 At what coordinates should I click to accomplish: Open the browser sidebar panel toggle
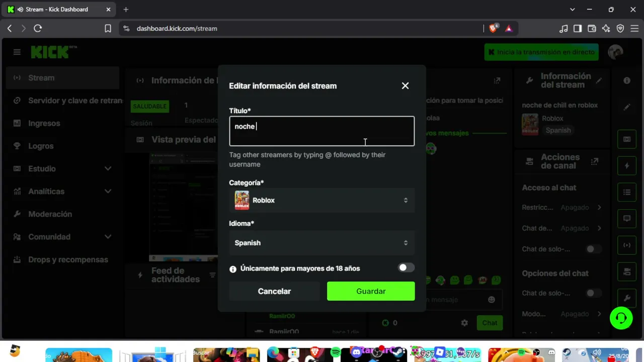click(x=578, y=29)
